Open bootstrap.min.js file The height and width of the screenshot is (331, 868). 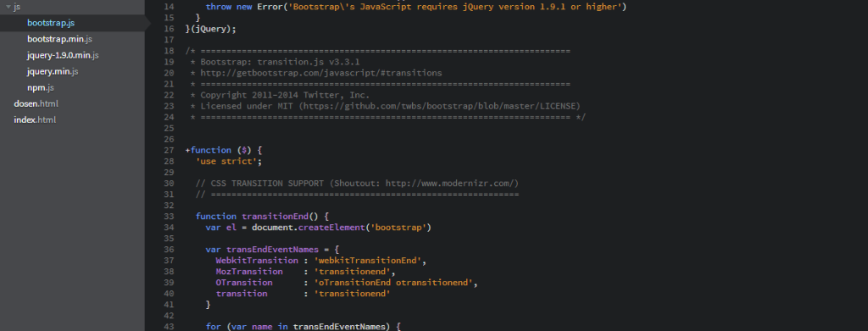pyautogui.click(x=60, y=39)
